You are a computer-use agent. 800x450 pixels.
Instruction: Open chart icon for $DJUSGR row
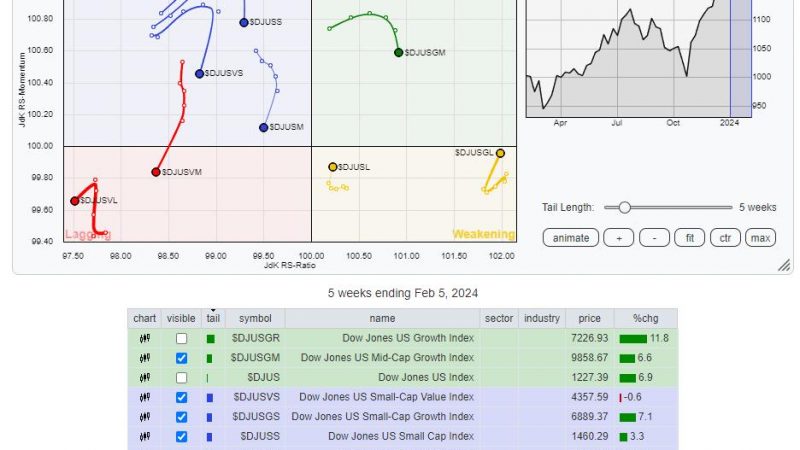(145, 338)
